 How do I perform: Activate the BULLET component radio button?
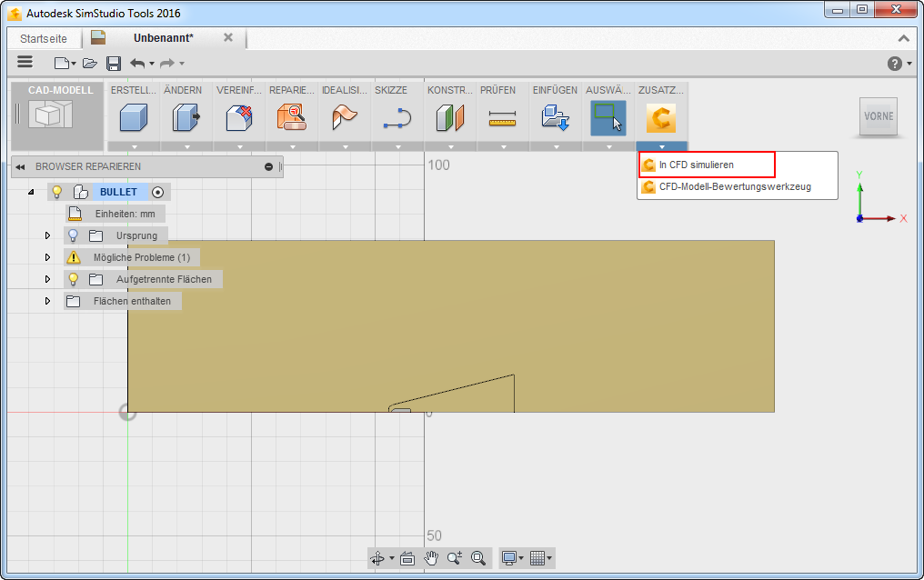point(157,192)
